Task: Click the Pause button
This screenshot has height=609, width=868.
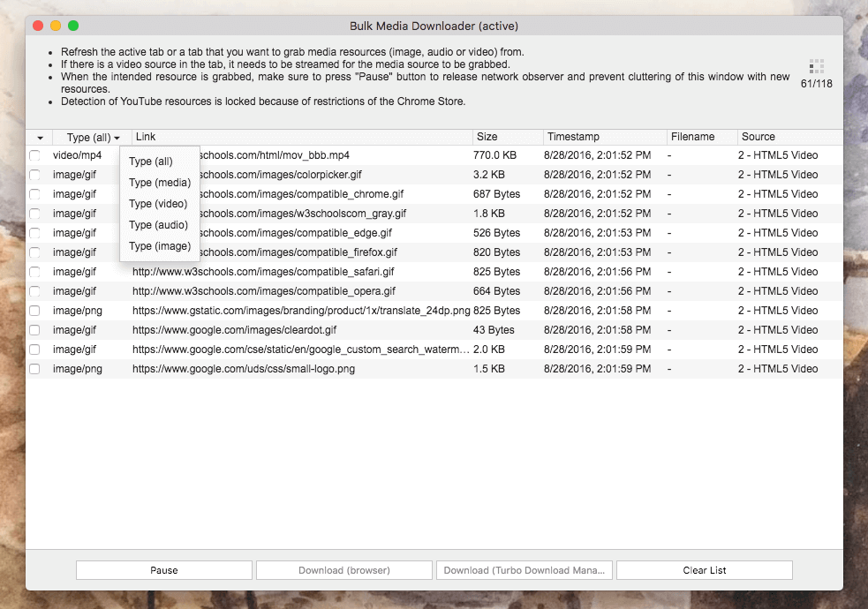Action: click(164, 570)
